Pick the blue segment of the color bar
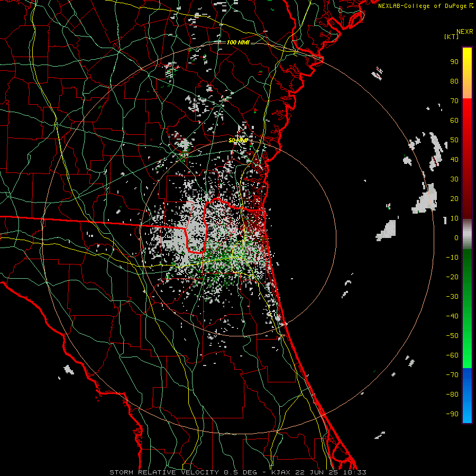476x476 pixels. pos(467,396)
